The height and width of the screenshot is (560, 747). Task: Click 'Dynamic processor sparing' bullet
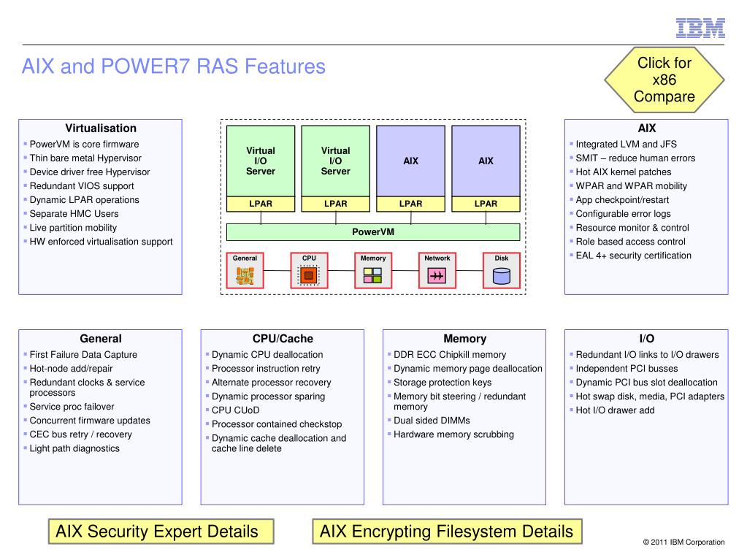(x=268, y=396)
